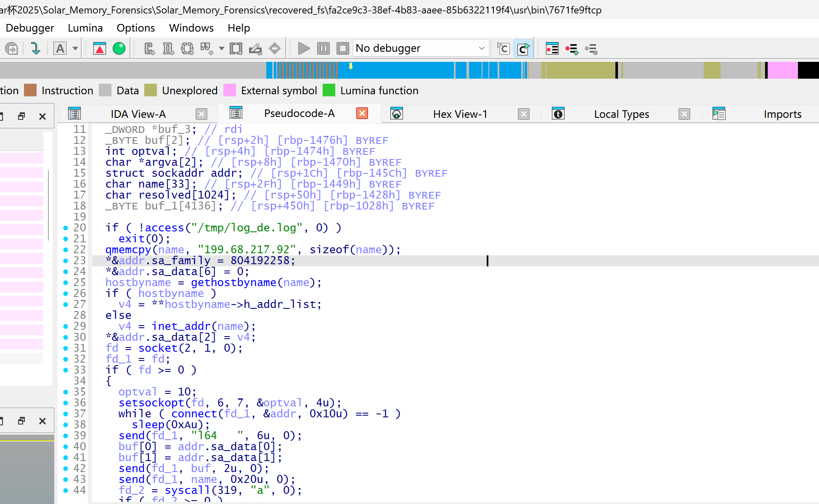Viewport: 819px width, 504px height.
Task: Click the add breakpoint icon
Action: (x=572, y=49)
